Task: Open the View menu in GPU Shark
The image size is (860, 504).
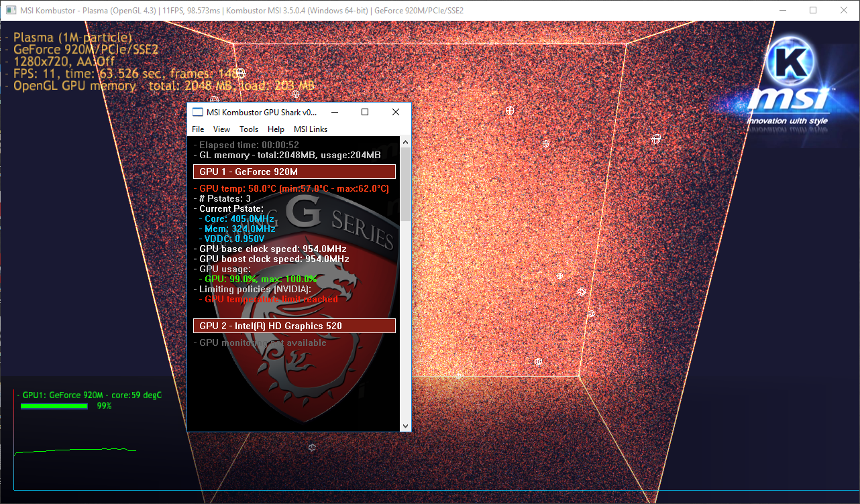Action: tap(221, 129)
